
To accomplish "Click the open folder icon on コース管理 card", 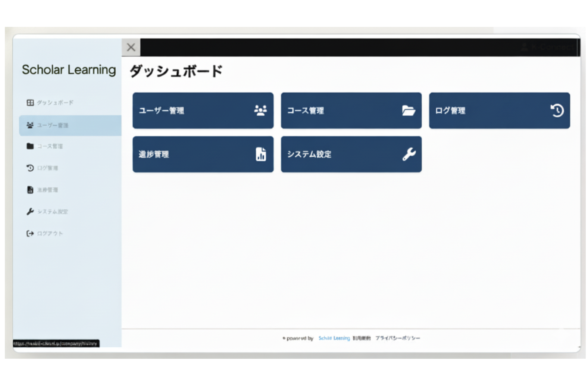I will pyautogui.click(x=408, y=110).
